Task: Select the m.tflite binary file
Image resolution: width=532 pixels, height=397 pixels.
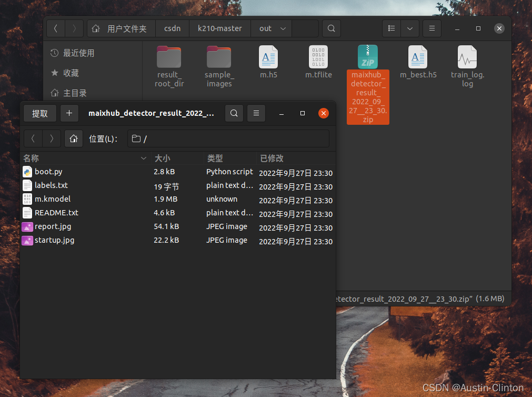Action: point(318,62)
